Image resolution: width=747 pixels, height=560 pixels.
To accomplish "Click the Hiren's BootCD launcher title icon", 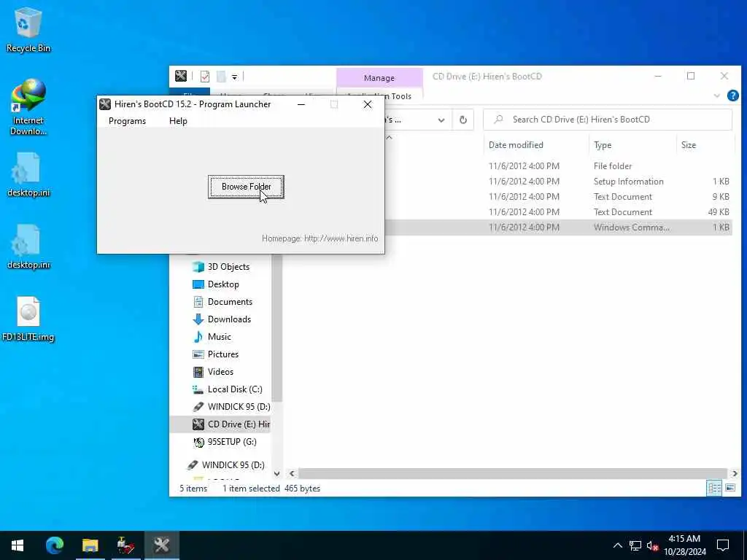I will pyautogui.click(x=105, y=104).
